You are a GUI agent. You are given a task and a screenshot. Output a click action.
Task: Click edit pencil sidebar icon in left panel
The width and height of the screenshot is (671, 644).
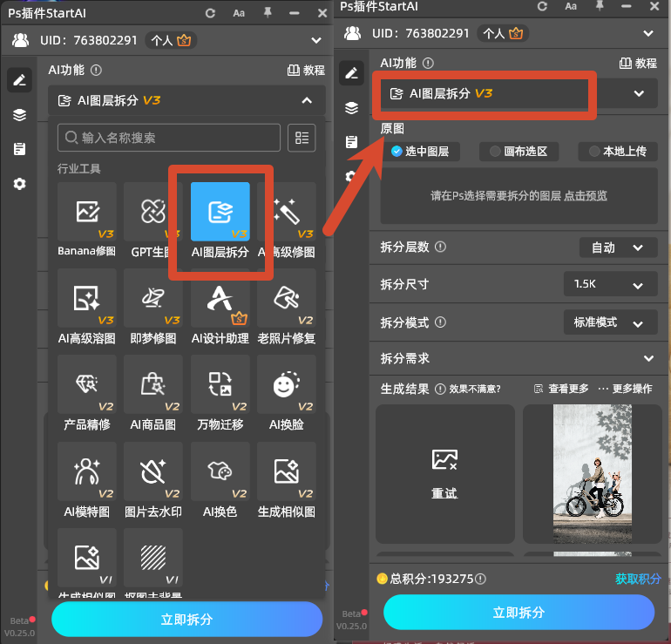(x=19, y=80)
